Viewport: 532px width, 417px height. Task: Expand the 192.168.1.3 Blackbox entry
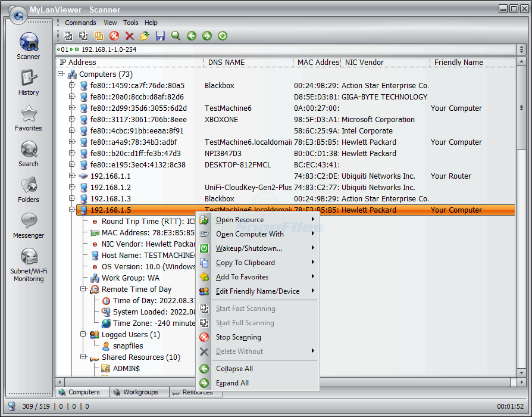coord(72,199)
